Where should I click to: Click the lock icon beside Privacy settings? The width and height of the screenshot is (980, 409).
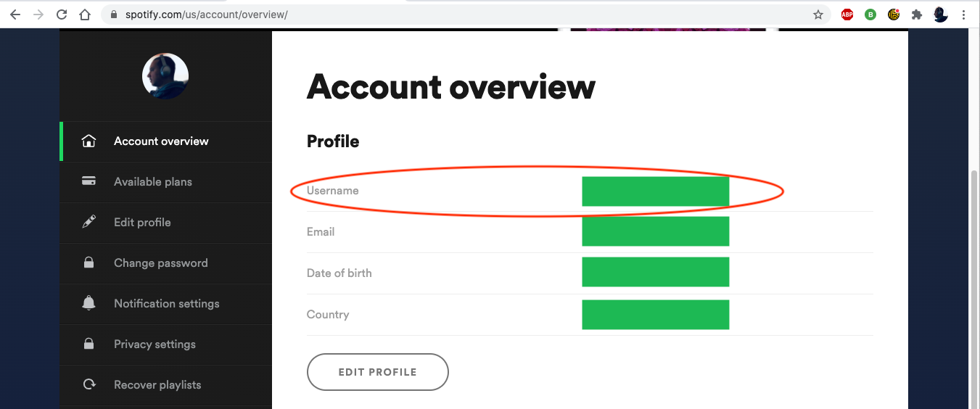point(88,344)
